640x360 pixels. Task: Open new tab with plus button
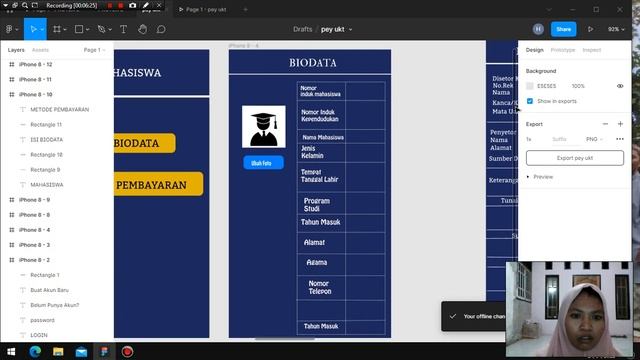click(x=245, y=9)
